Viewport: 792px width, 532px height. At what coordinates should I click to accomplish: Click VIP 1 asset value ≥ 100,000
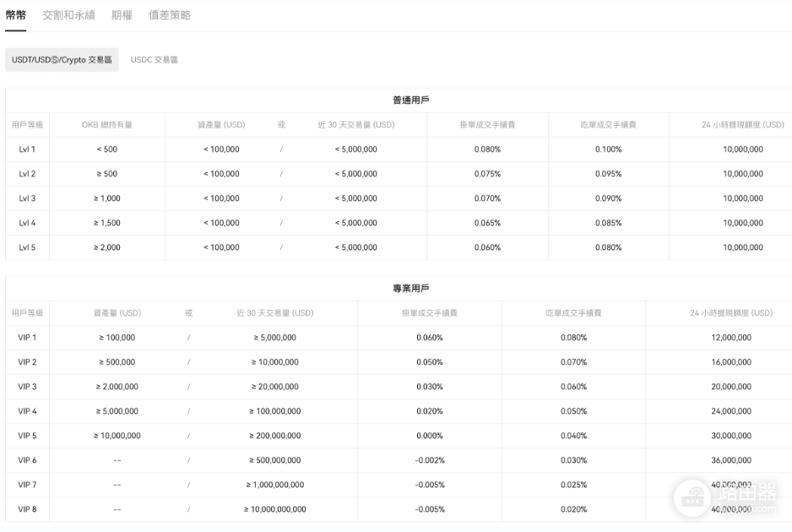point(117,338)
